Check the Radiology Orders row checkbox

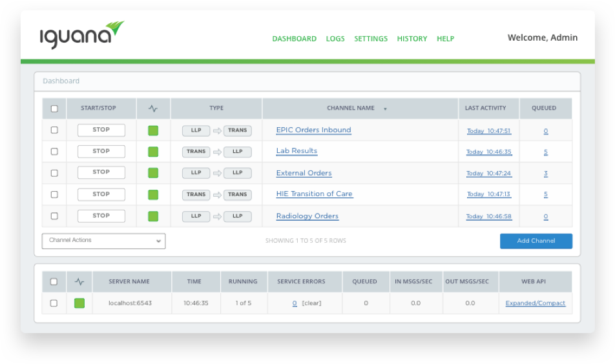[54, 216]
